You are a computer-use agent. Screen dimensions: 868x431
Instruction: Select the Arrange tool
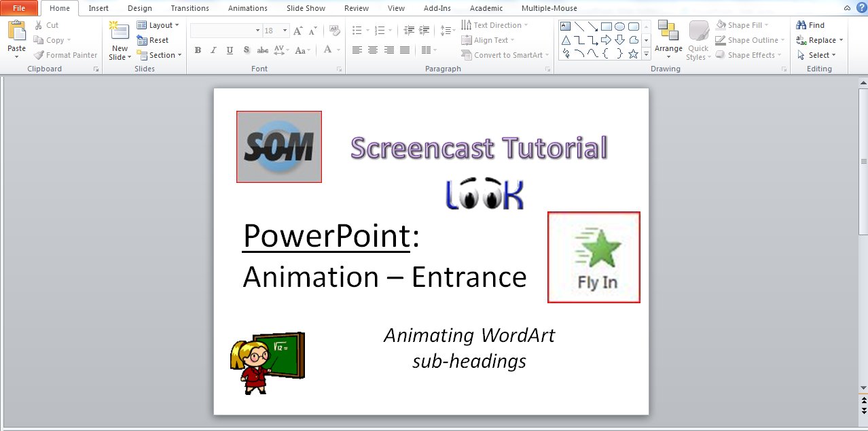click(668, 39)
